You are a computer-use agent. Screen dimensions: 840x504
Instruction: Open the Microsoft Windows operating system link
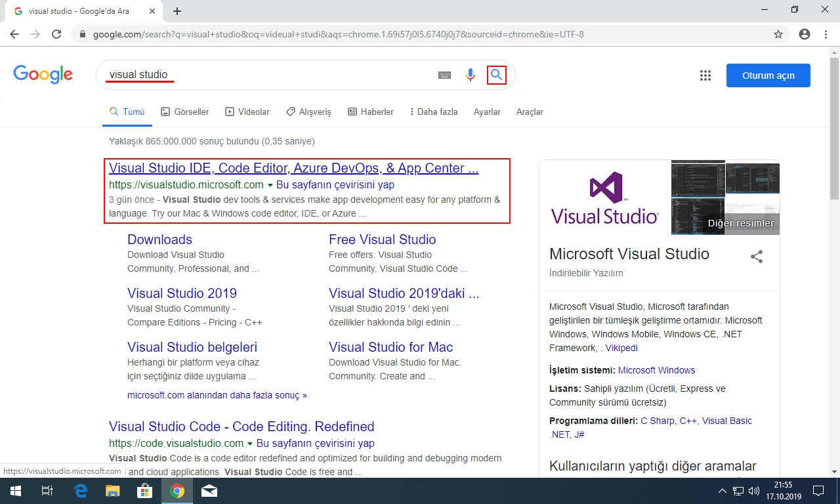pyautogui.click(x=657, y=370)
